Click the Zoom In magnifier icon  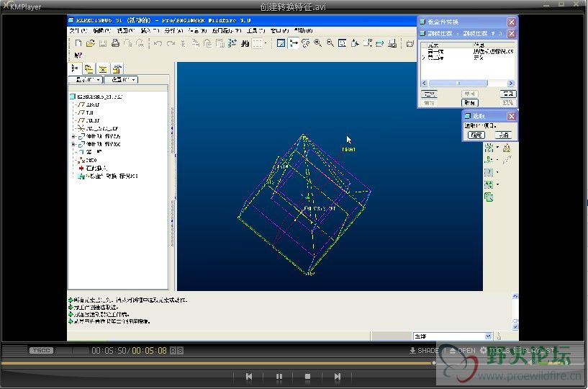point(317,43)
